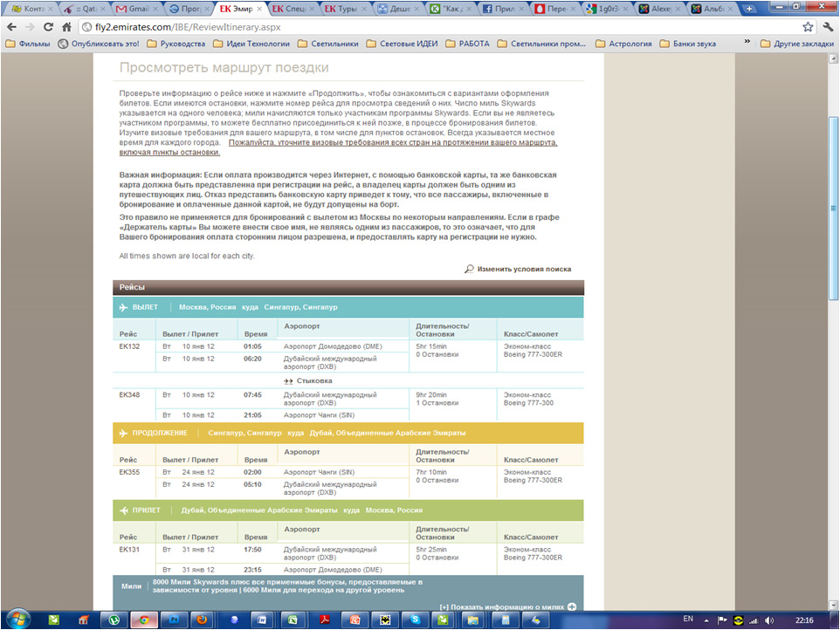Open the volume control tray icon
Screen dimensions: 840x630
(x=769, y=620)
